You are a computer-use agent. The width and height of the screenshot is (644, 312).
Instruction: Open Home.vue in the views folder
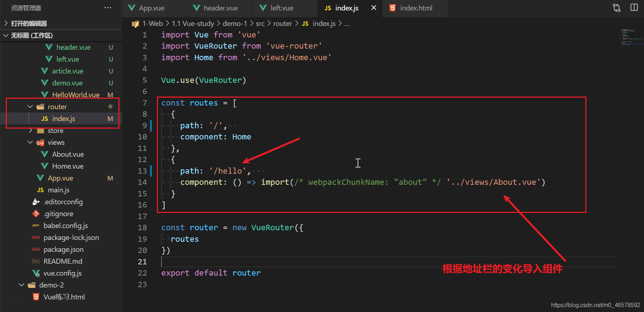(x=68, y=166)
